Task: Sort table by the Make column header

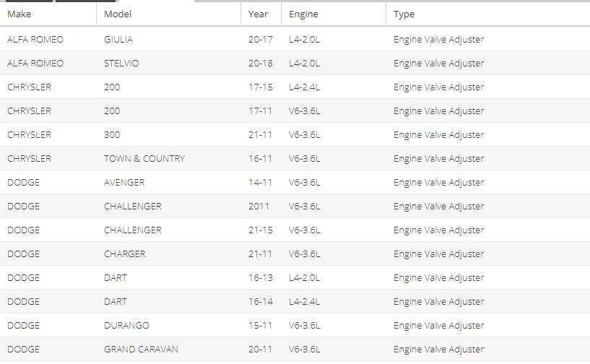Action: point(19,14)
